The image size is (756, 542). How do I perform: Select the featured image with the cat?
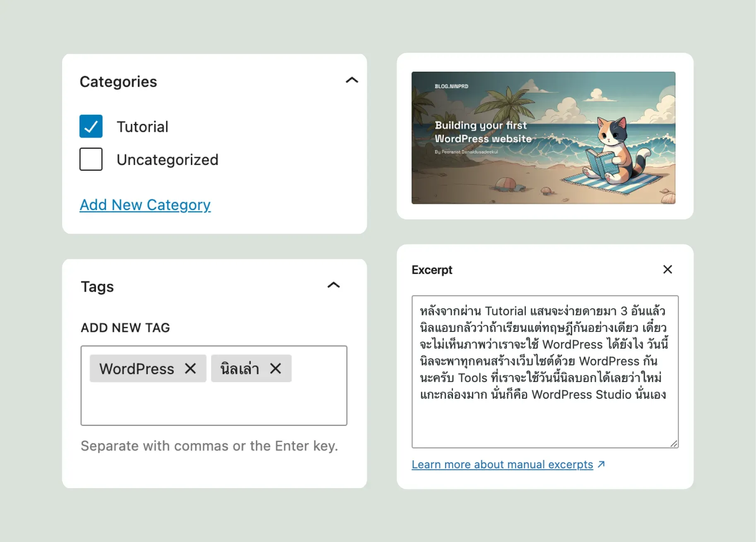[543, 138]
